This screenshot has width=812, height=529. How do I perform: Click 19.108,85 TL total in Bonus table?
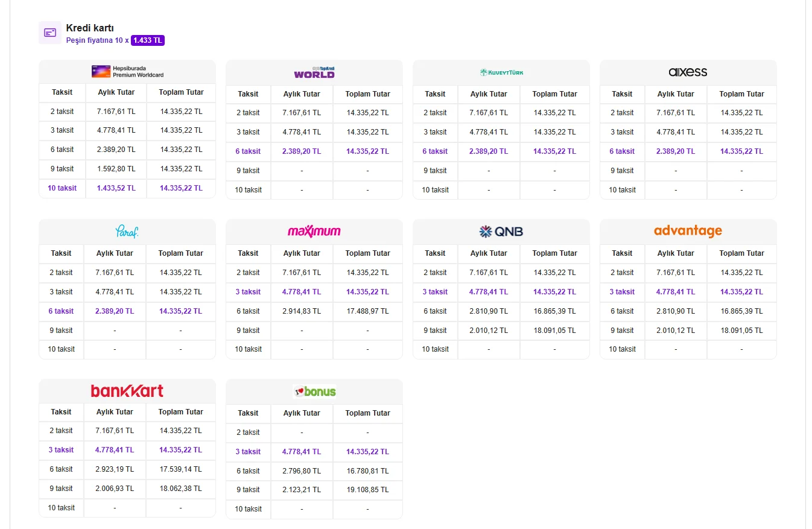pyautogui.click(x=368, y=490)
